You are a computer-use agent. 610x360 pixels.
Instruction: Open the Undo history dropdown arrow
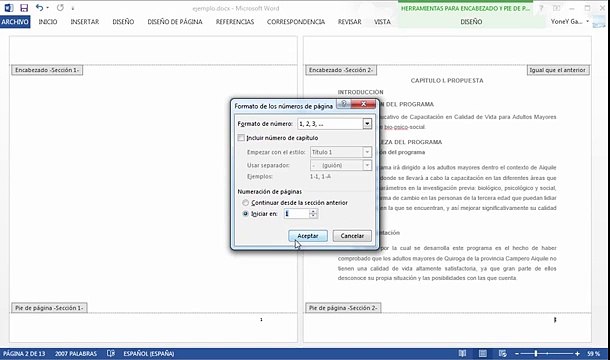[48, 8]
